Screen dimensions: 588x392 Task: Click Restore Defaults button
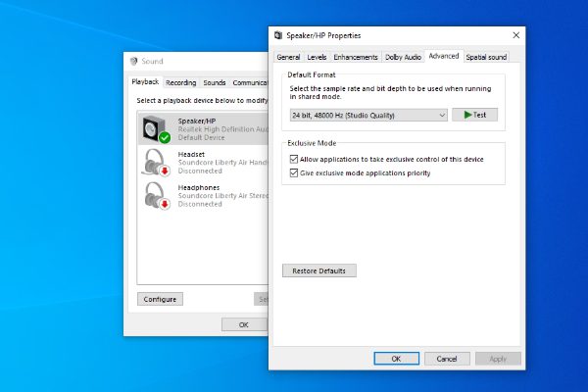click(319, 270)
